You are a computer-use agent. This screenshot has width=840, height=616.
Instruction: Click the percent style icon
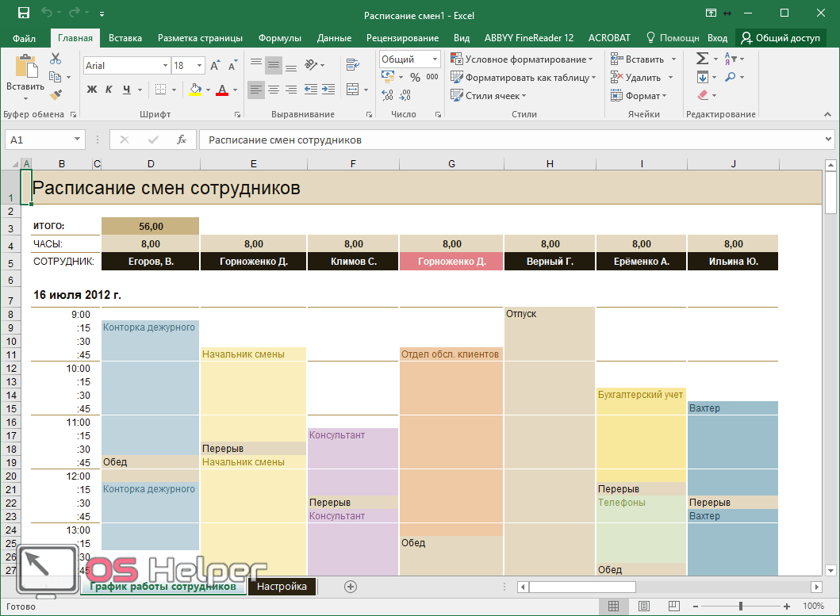pos(415,78)
